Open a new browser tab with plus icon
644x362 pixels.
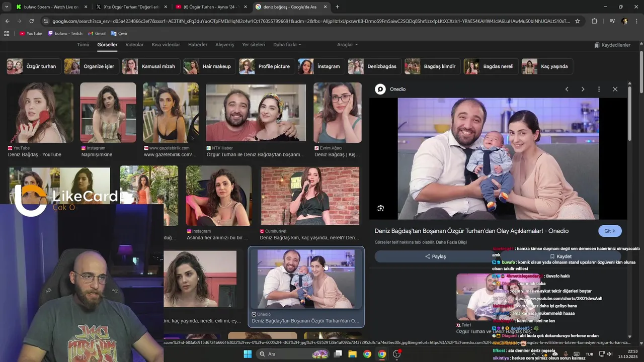[x=337, y=7]
